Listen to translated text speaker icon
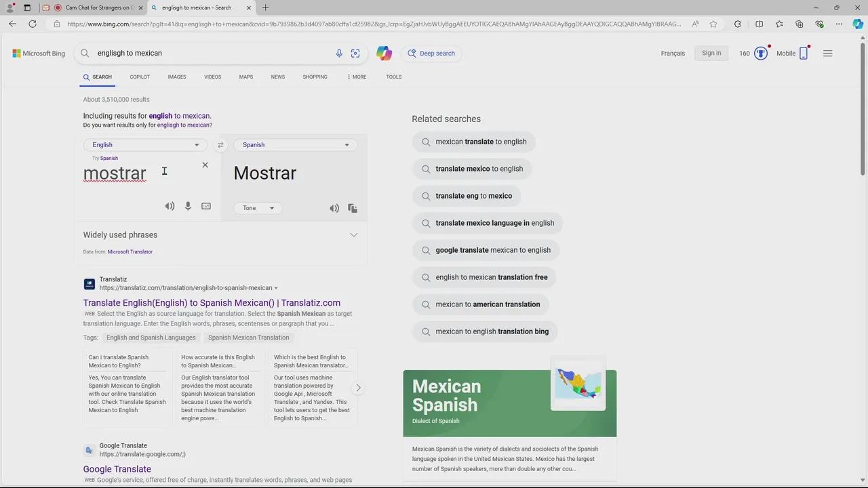The image size is (868, 488). point(334,208)
